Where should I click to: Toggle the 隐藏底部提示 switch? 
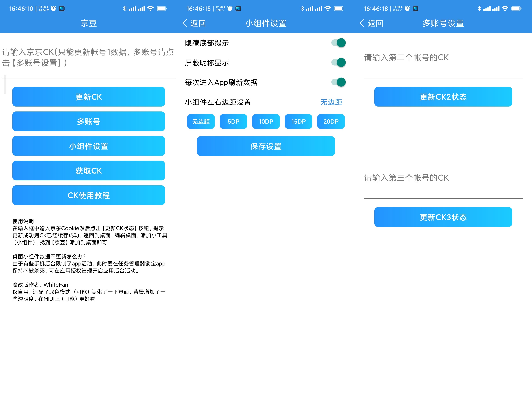point(339,43)
